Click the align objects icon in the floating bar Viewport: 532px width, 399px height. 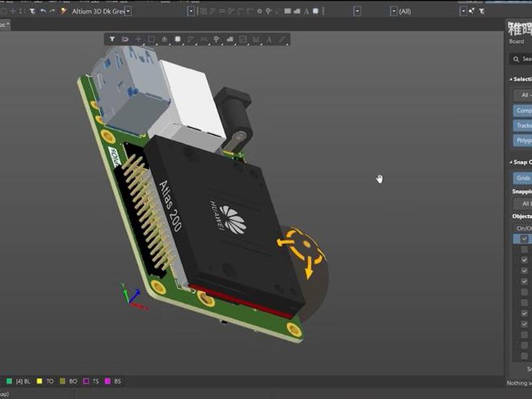pyautogui.click(x=164, y=39)
